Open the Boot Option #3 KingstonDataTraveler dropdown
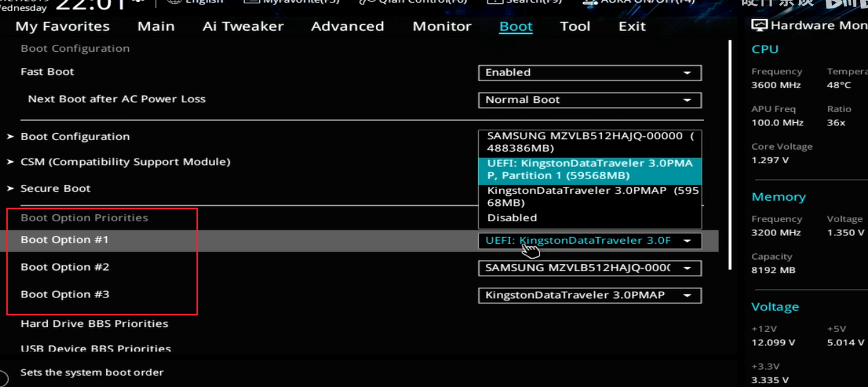 tap(590, 296)
